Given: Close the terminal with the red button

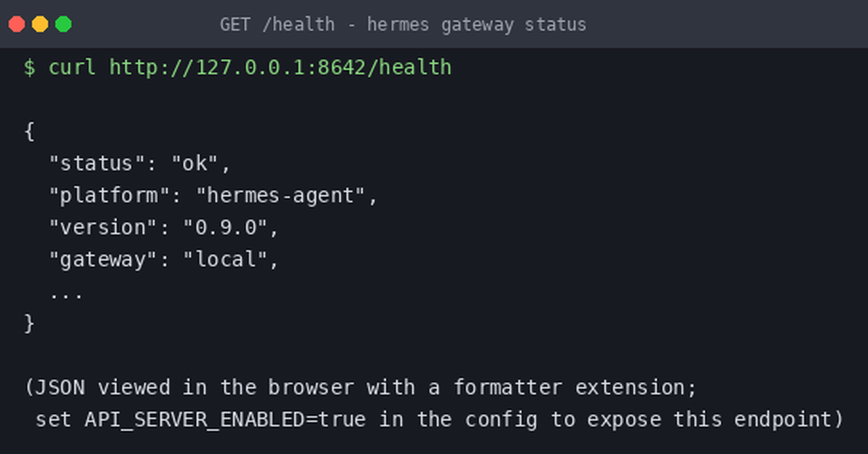Looking at the screenshot, I should click(17, 24).
